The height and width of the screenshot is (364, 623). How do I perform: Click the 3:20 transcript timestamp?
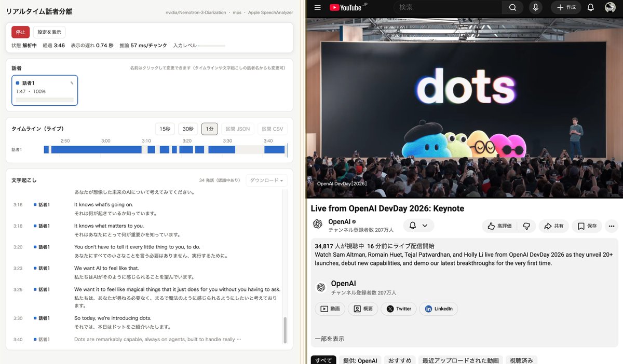[x=18, y=247]
